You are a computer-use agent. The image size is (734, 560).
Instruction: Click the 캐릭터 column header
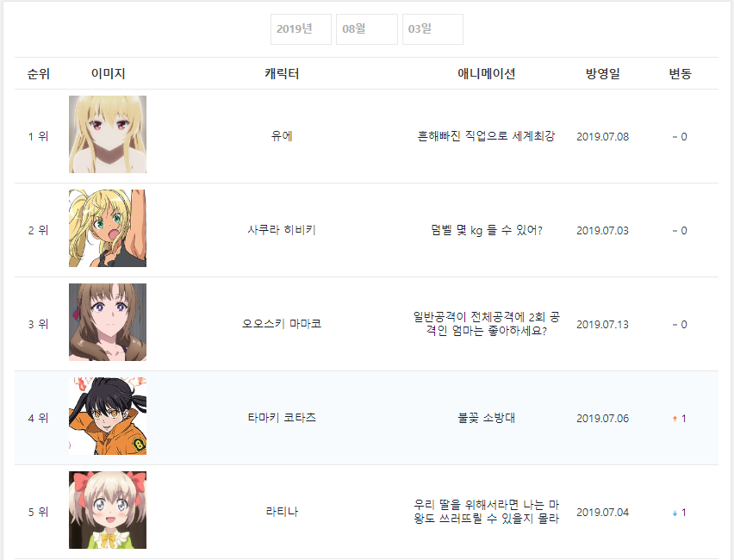click(282, 73)
